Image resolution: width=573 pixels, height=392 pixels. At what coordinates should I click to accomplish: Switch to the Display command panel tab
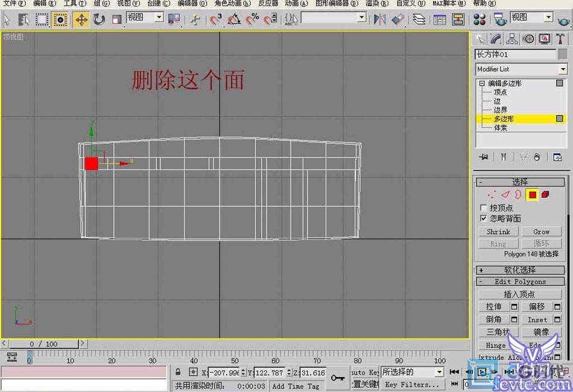pyautogui.click(x=545, y=39)
